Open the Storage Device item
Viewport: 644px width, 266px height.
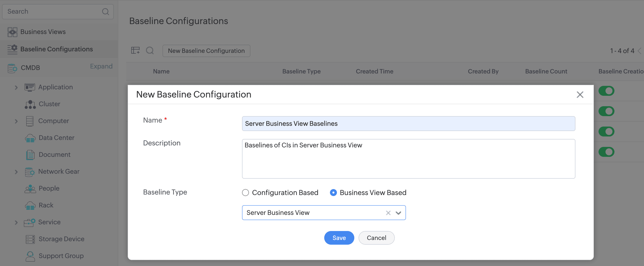pos(61,239)
